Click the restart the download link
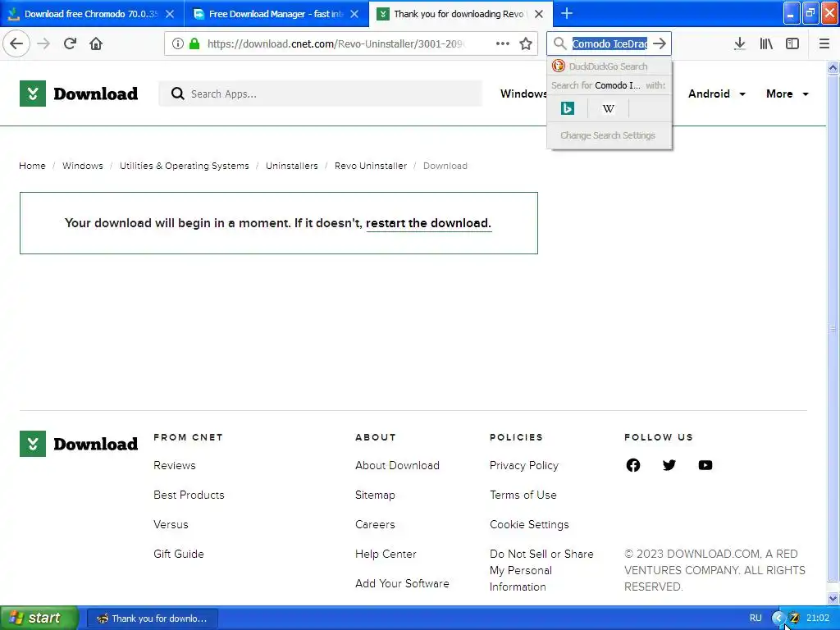 [428, 223]
